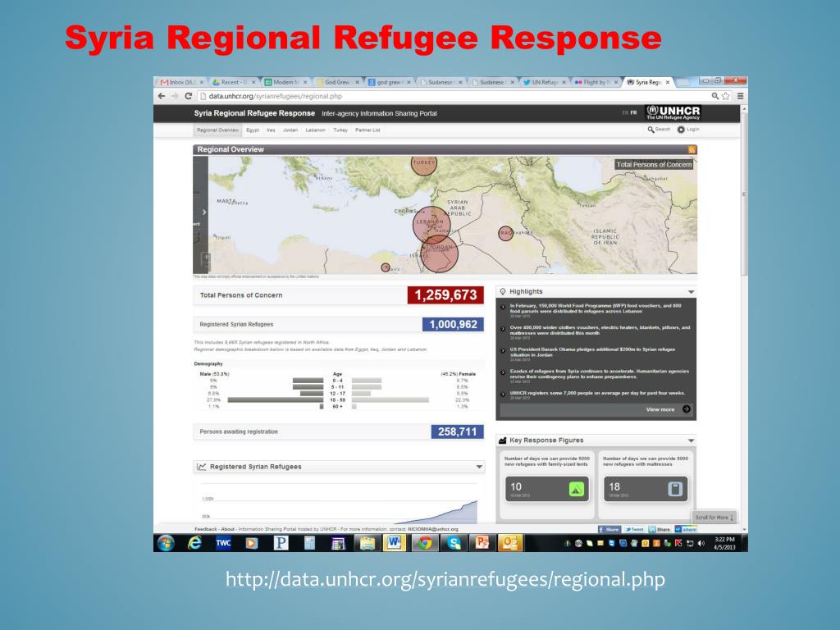This screenshot has width=840, height=630.
Task: Open Outlook from taskbar
Action: 510,543
